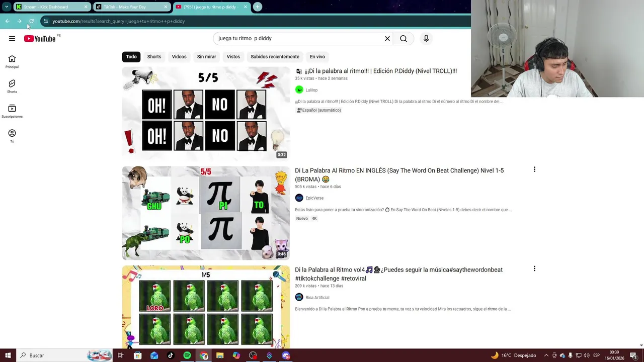
Task: Select the Sin mirar filter chip
Action: point(206,57)
